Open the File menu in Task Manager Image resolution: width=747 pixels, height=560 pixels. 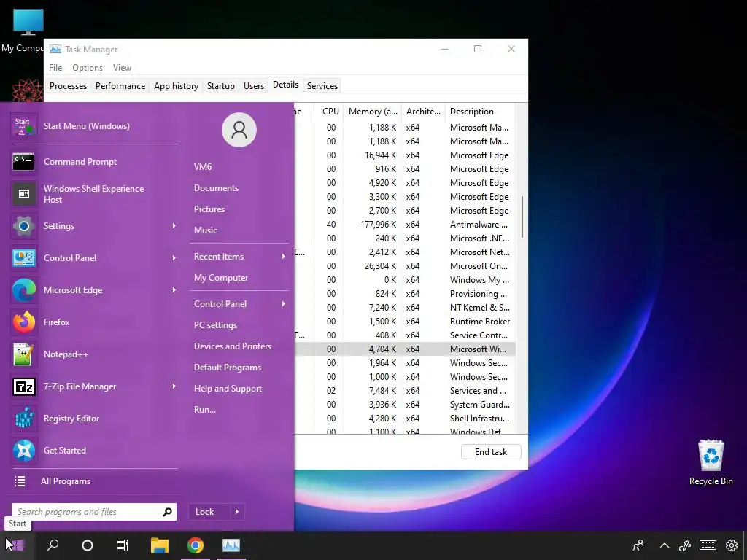point(55,68)
